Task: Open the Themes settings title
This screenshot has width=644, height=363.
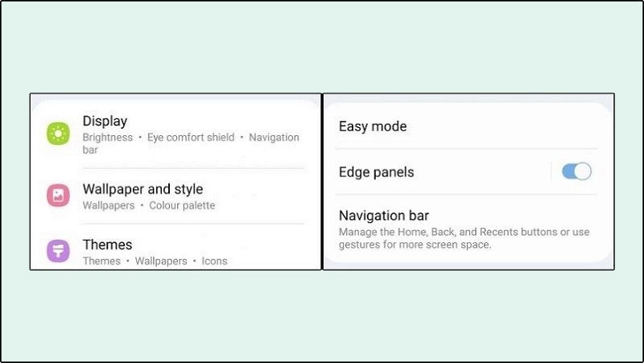Action: [x=107, y=245]
